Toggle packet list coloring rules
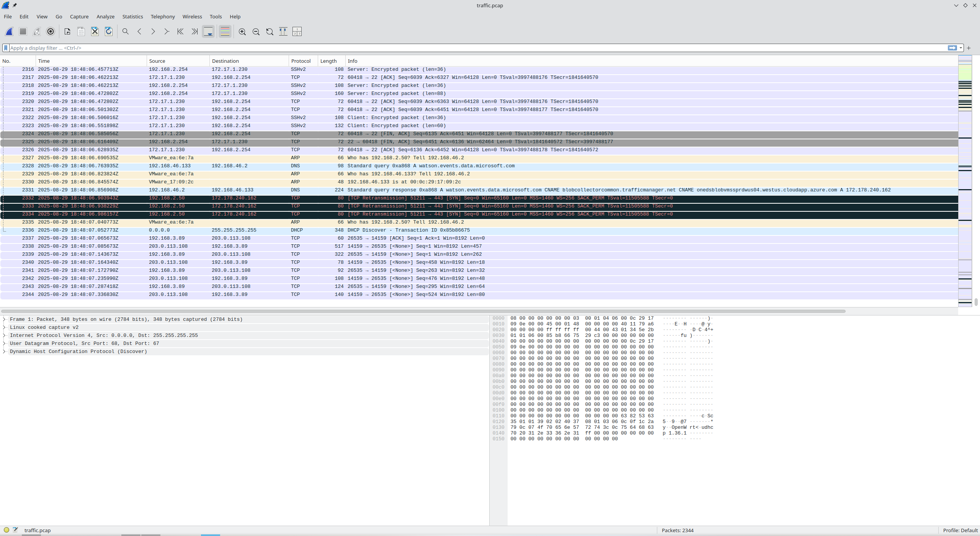Screen dimensions: 980x536 click(225, 31)
